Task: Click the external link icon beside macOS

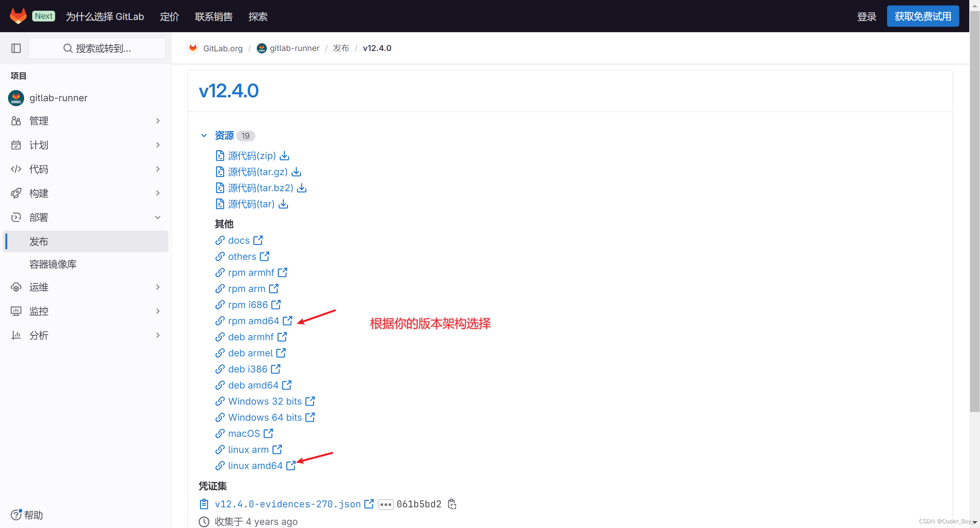Action: [x=268, y=433]
